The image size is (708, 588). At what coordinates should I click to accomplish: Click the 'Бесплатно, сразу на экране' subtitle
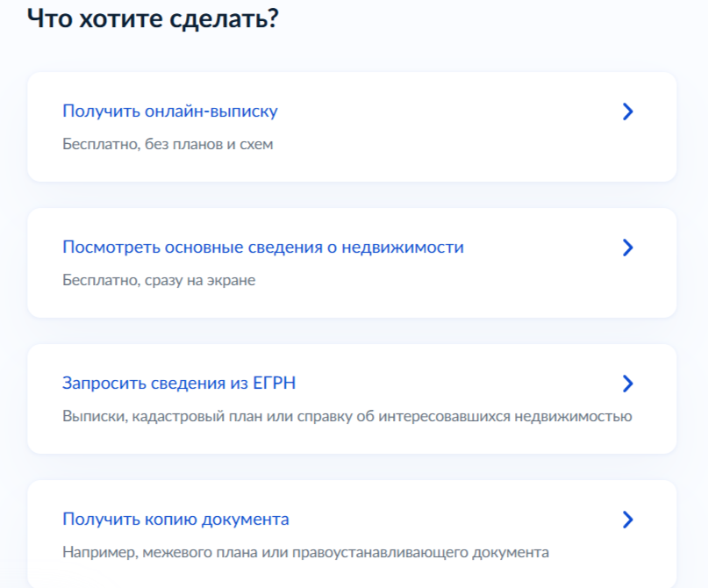pos(159,280)
